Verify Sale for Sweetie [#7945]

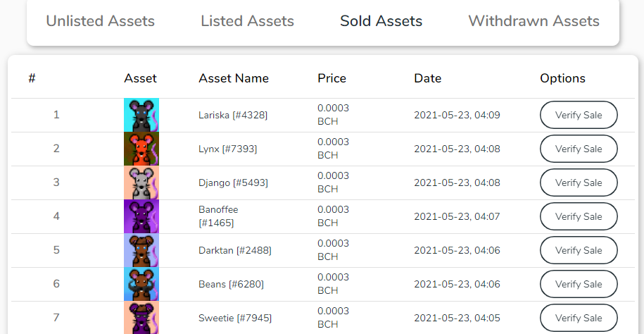tap(579, 318)
